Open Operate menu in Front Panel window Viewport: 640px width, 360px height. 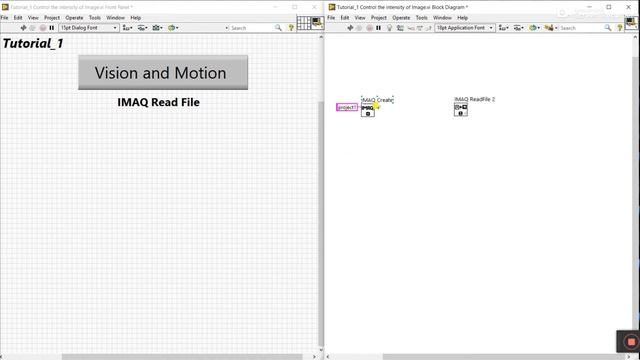(74, 18)
